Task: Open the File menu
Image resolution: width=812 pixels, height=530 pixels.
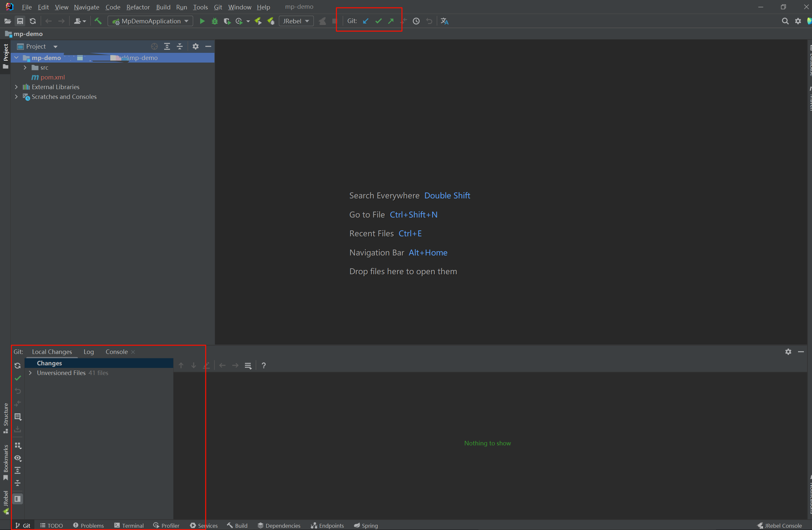Action: point(27,7)
